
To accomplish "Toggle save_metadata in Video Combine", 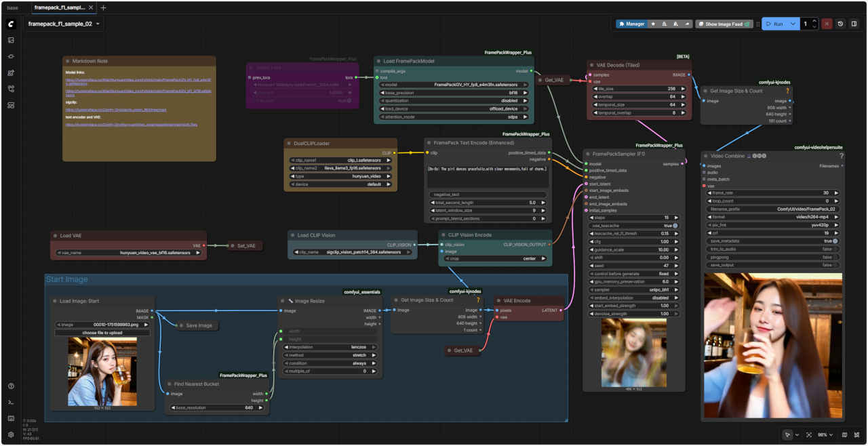I will 835,241.
